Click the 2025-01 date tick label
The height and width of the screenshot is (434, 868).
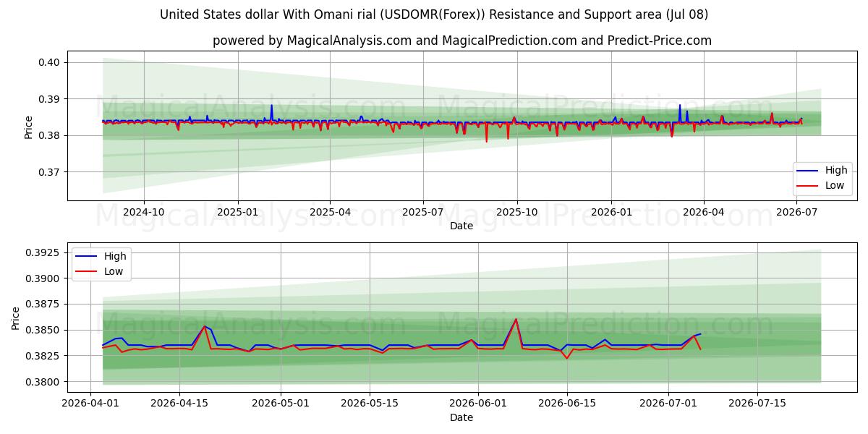(x=238, y=213)
